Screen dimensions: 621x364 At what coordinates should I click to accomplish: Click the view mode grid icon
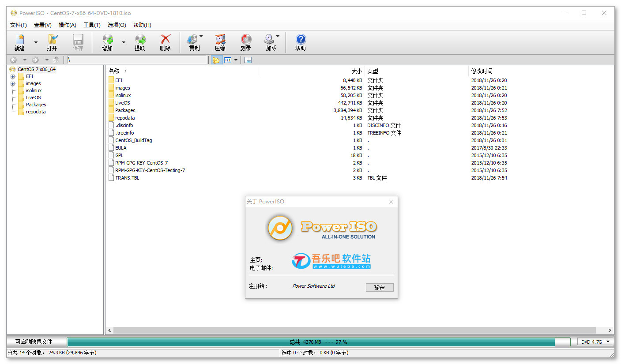click(x=228, y=60)
